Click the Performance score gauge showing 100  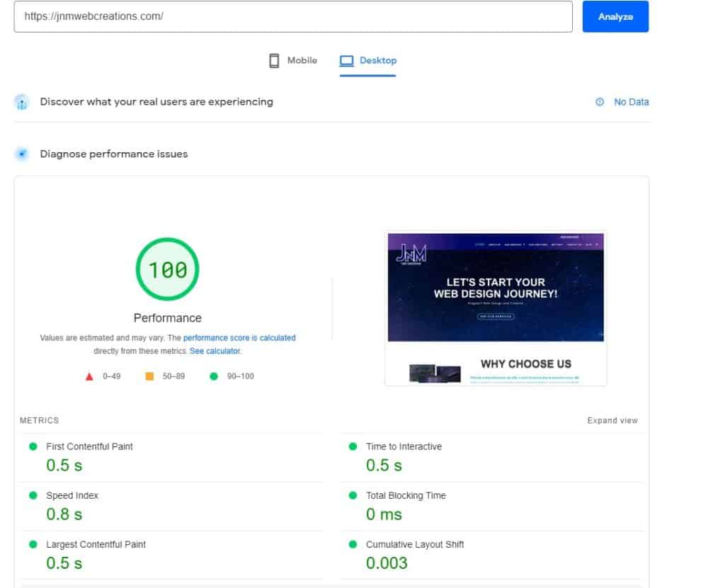(x=167, y=269)
